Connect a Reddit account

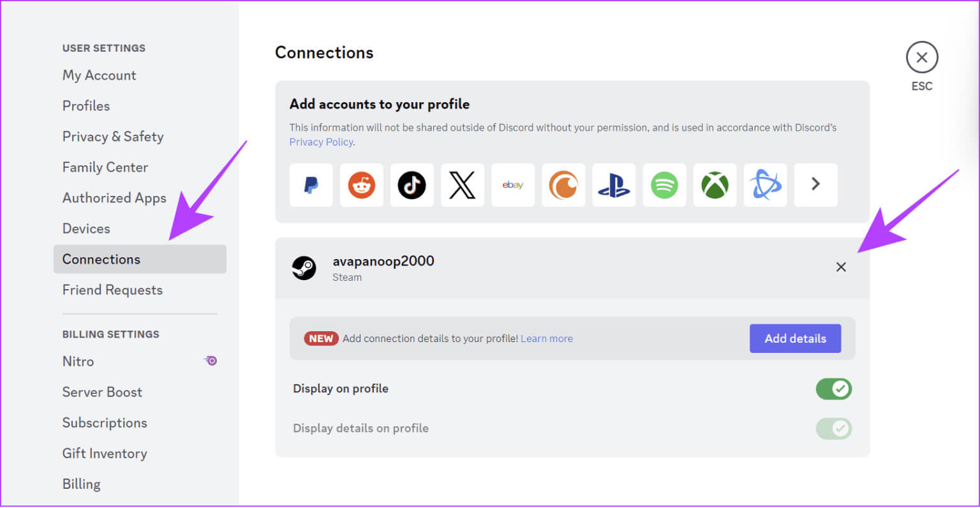[x=361, y=185]
